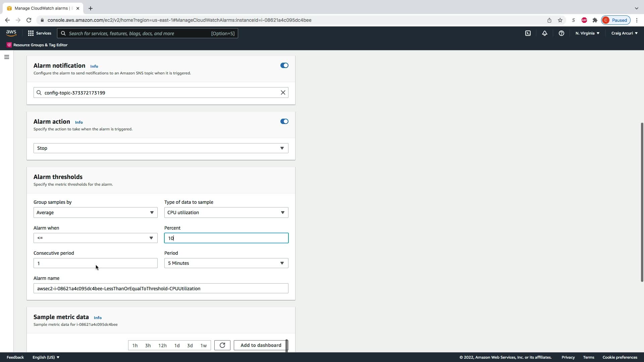Turn off the Alarm action toggle
The height and width of the screenshot is (362, 644).
(x=284, y=121)
